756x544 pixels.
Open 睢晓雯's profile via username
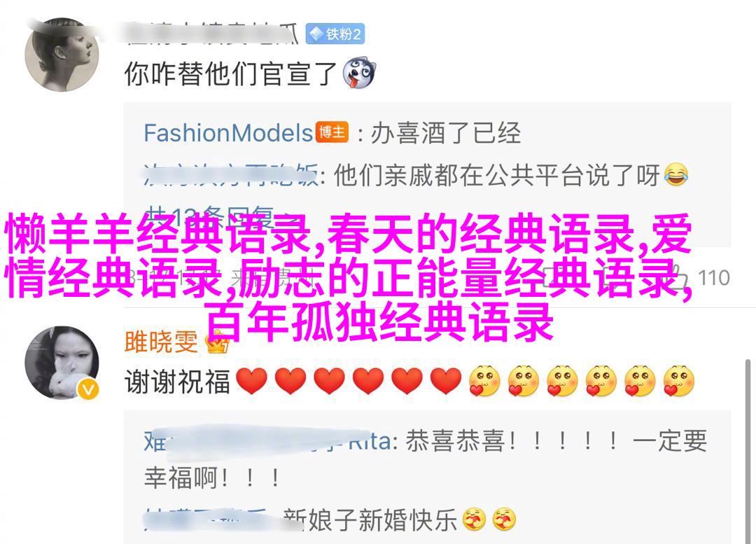coord(161,342)
